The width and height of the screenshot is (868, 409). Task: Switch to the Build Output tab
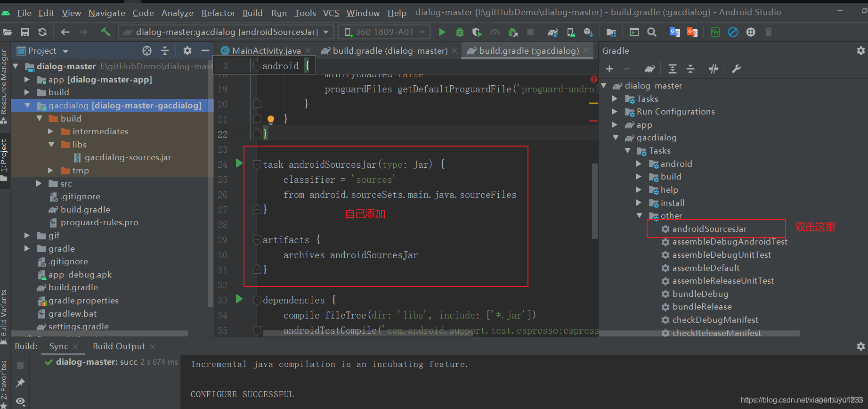(x=119, y=346)
